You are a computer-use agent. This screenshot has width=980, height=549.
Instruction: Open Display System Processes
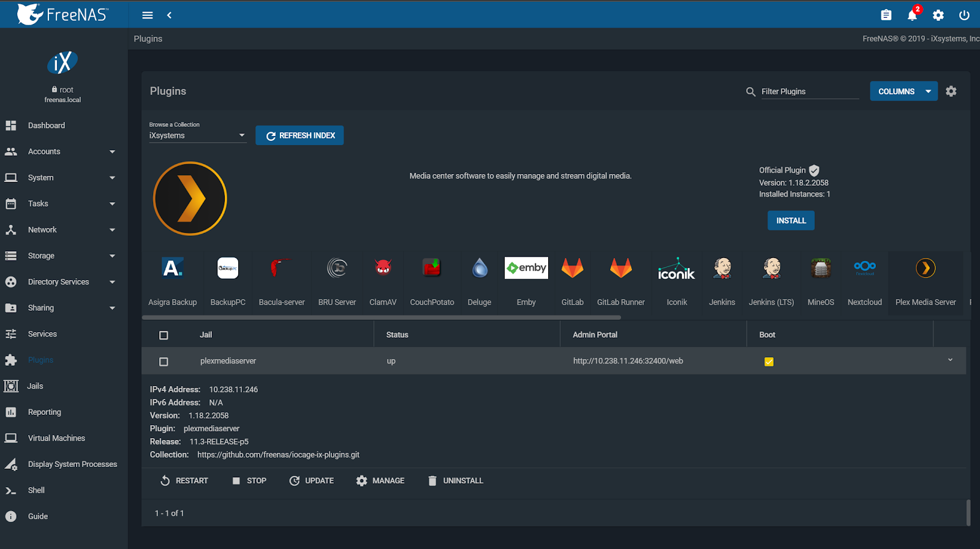[64, 464]
